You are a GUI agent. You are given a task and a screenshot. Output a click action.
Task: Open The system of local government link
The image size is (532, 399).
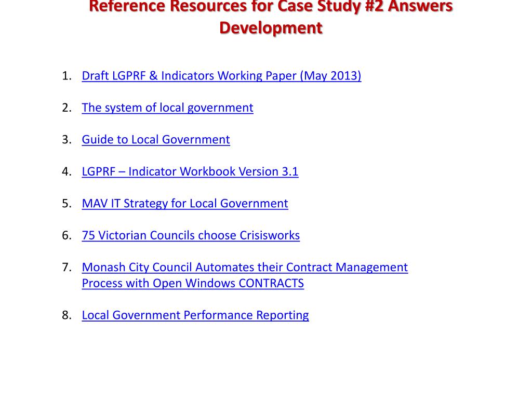point(168,108)
